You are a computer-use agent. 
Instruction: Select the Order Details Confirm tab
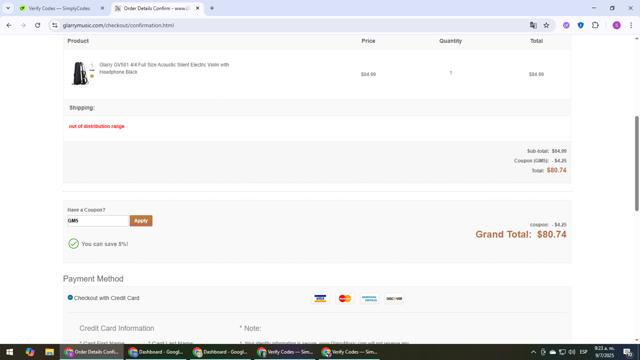(x=157, y=8)
